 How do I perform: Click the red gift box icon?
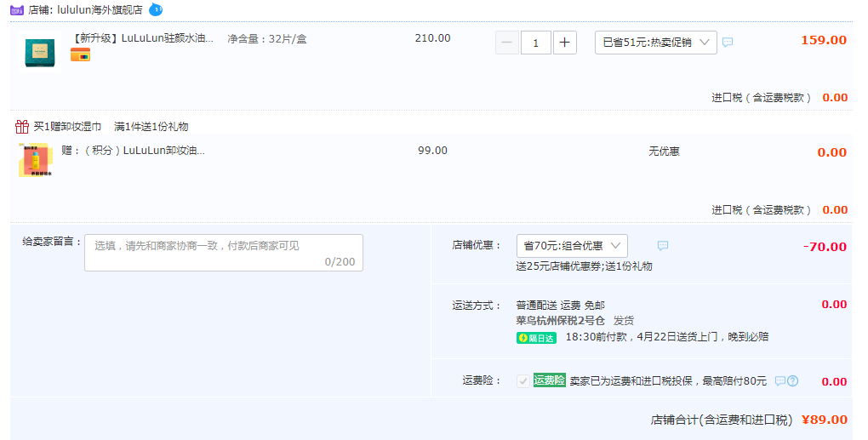[x=21, y=127]
